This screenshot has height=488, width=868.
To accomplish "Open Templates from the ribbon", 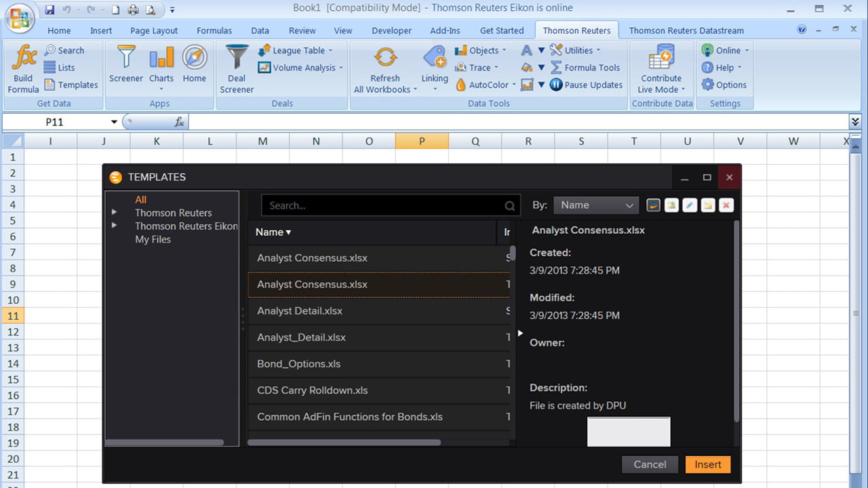I will coord(71,85).
